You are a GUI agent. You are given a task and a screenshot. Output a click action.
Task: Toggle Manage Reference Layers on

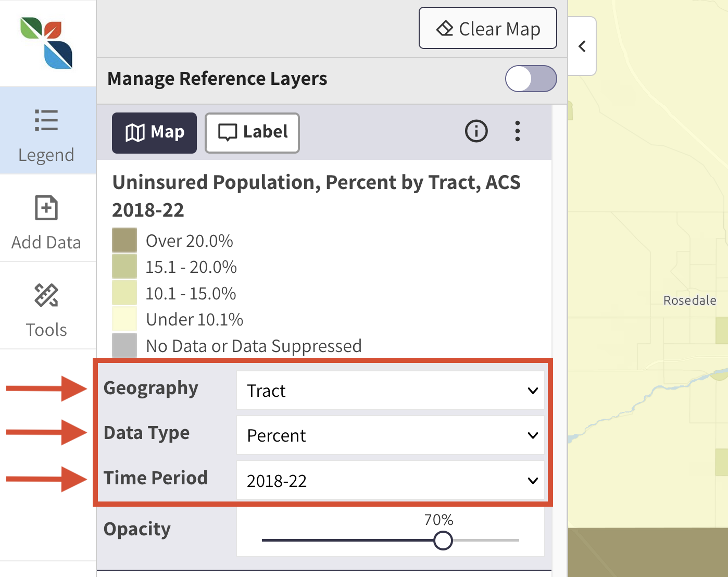(x=531, y=79)
